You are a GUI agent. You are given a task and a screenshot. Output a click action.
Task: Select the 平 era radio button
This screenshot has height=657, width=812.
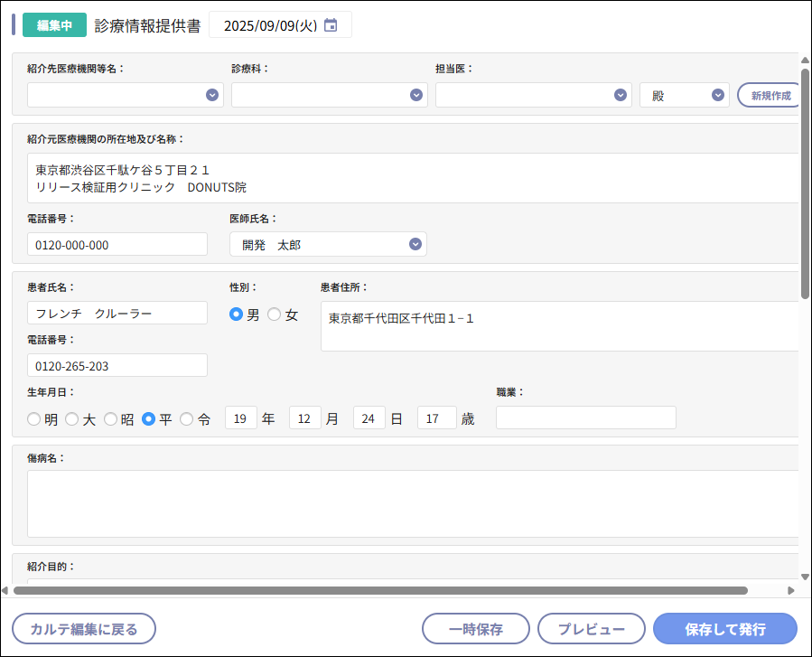pos(148,418)
